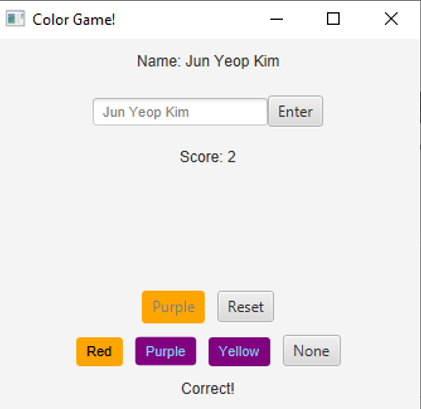Click the Enter button beside the name field
Image resolution: width=421 pixels, height=409 pixels.
(x=295, y=111)
